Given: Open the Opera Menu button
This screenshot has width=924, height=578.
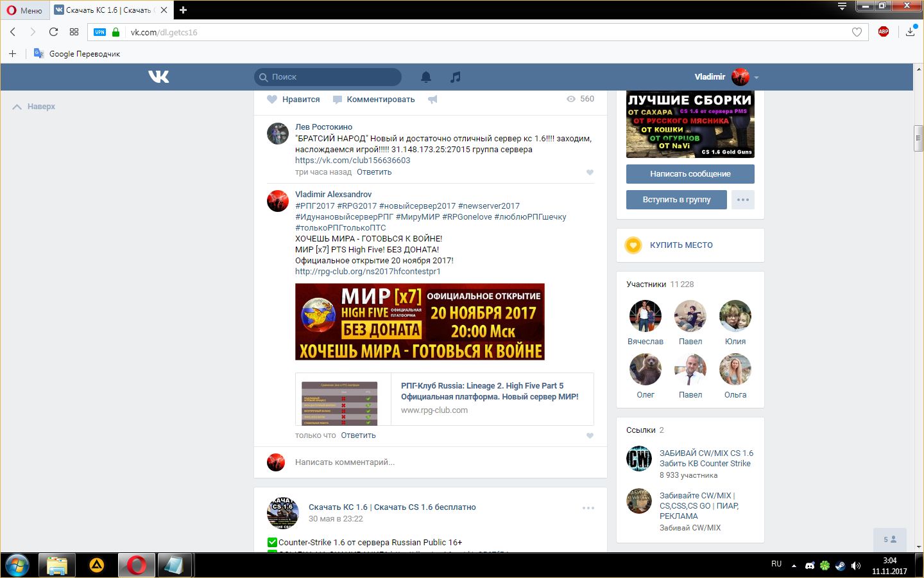Looking at the screenshot, I should [x=24, y=10].
